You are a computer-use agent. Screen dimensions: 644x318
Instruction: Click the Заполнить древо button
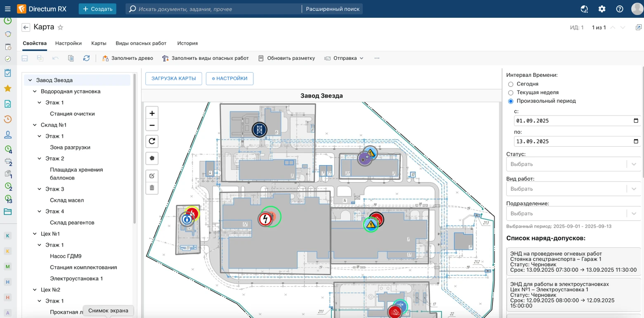point(128,58)
